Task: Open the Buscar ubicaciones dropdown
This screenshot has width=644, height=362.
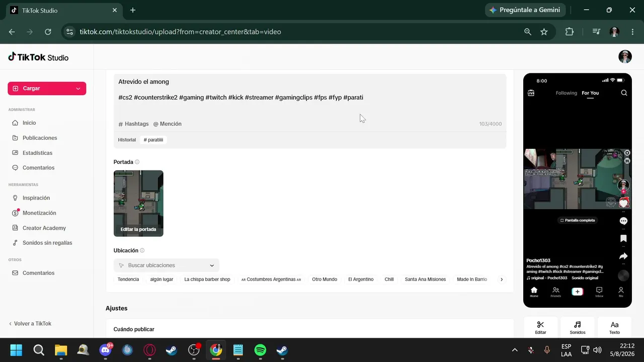Action: (x=167, y=265)
